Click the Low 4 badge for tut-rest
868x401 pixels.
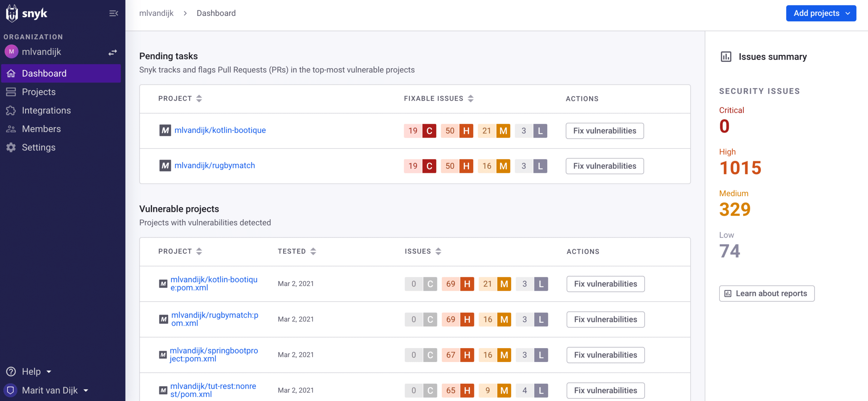pyautogui.click(x=532, y=390)
